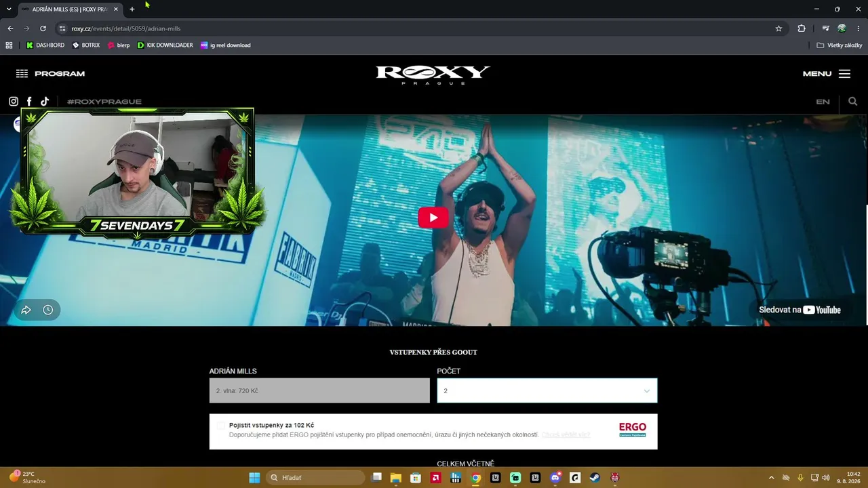Open Roxy's Facebook page
This screenshot has width=868, height=488.
tap(29, 102)
